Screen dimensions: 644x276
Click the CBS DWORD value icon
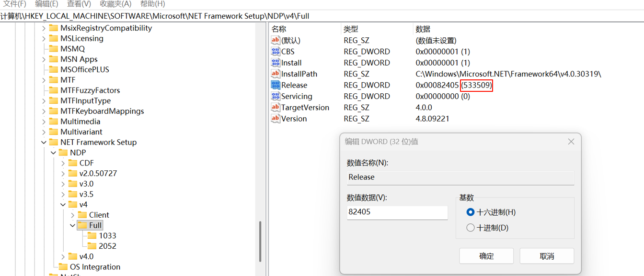276,52
